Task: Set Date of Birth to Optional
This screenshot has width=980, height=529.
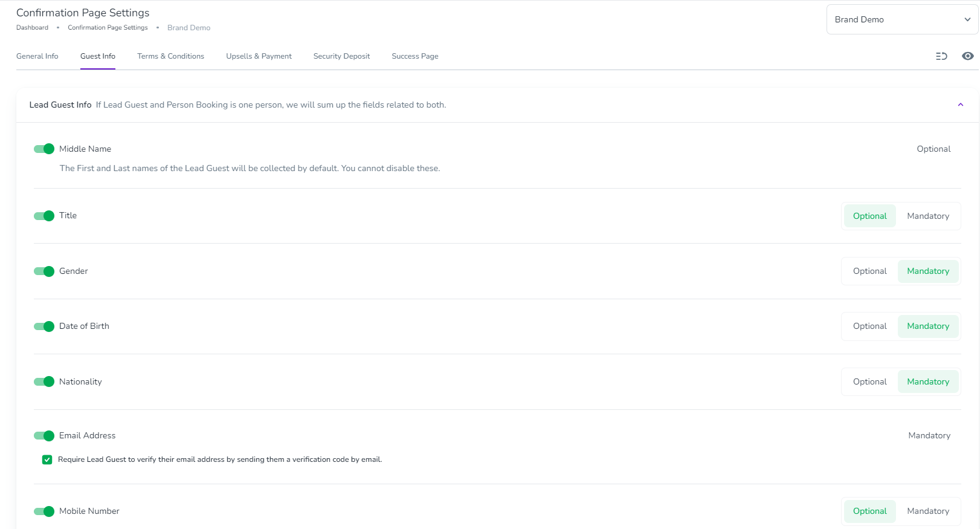Action: point(870,326)
